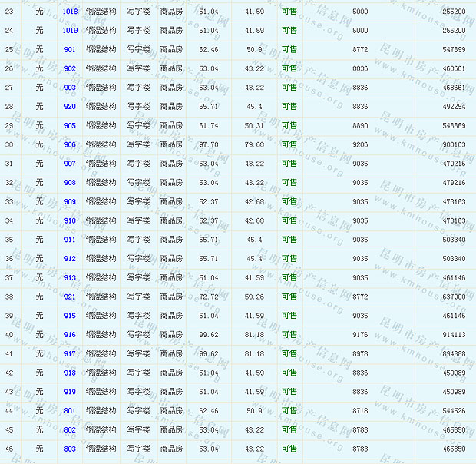Click total price 914113 cell
The width and height of the screenshot is (476, 464).
(454, 335)
